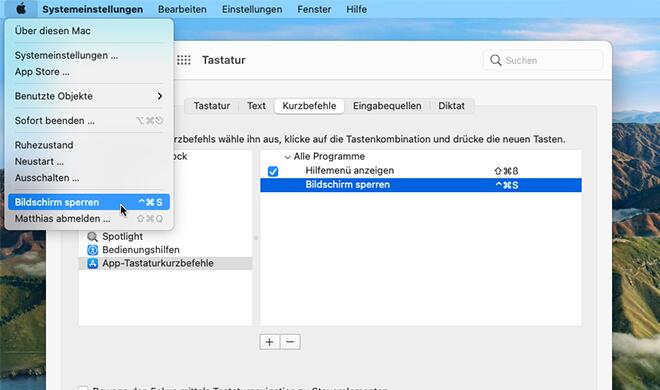Click the search magnifier icon
This screenshot has width=660, height=390.
click(x=496, y=60)
